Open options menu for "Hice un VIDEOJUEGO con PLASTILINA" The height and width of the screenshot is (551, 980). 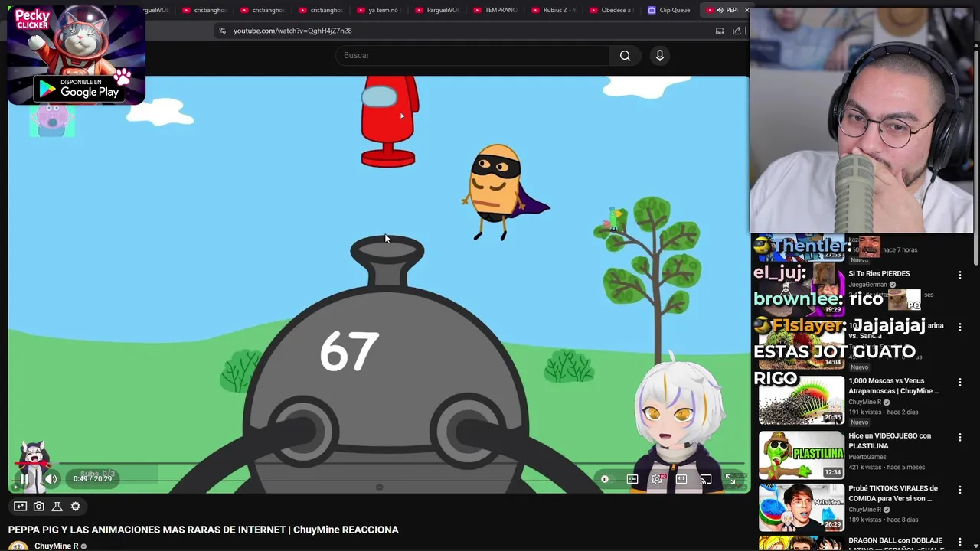960,437
